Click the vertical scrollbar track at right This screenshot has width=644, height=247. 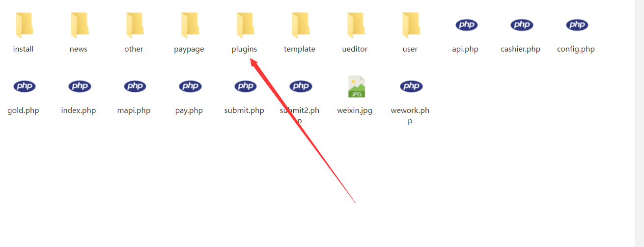point(639,123)
